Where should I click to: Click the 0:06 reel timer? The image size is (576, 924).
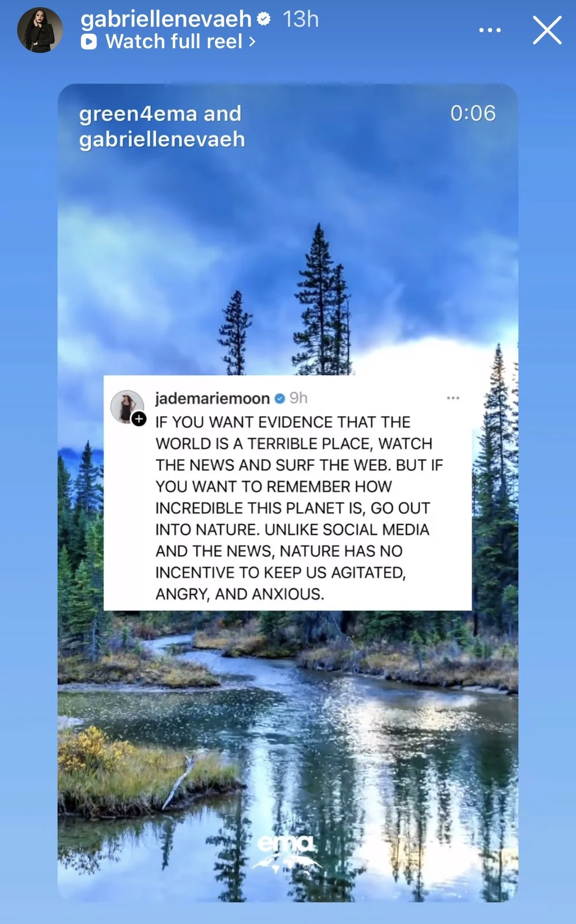tap(473, 114)
